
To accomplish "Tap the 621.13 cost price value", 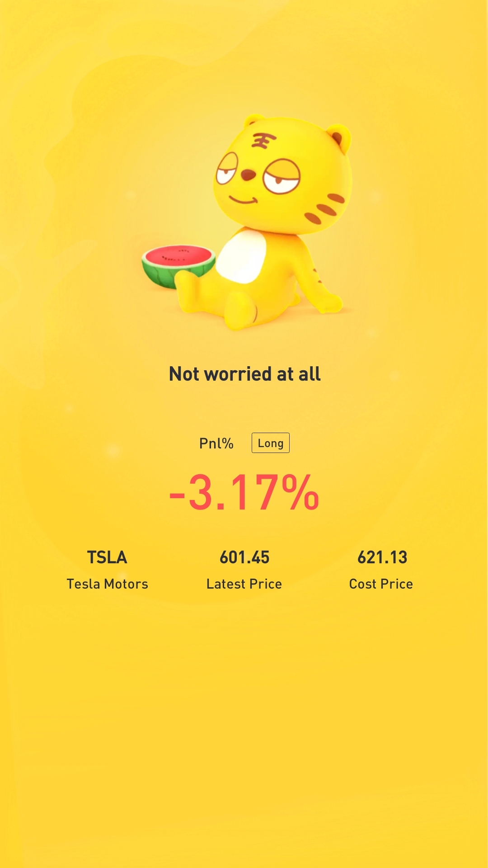I will point(382,557).
